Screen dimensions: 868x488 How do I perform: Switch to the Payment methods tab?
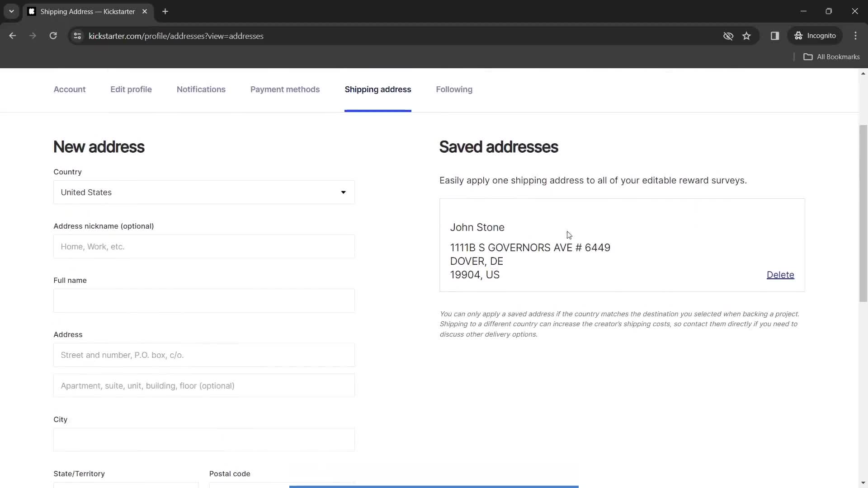pos(285,89)
